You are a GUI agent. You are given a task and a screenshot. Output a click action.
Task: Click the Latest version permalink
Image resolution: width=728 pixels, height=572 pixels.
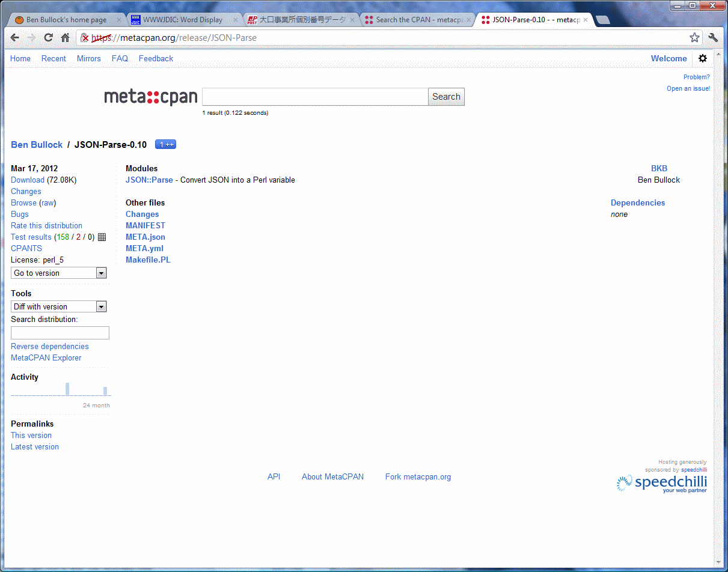pyautogui.click(x=35, y=446)
